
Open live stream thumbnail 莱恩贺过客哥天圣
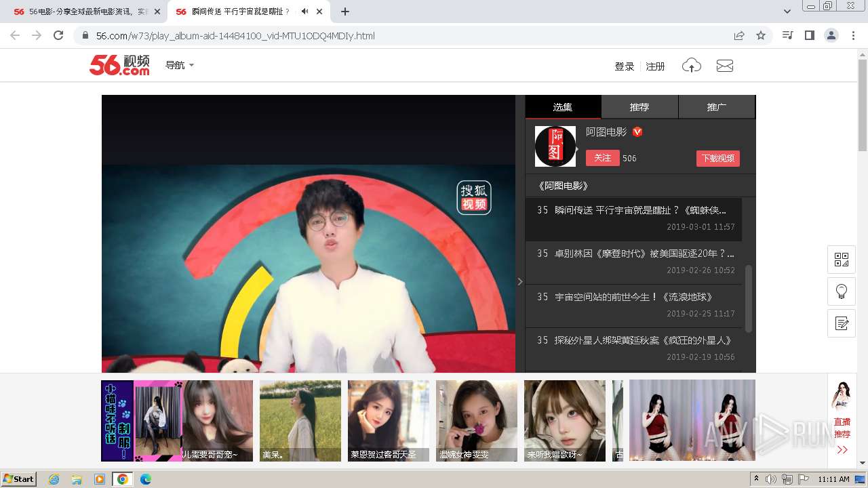[x=389, y=421]
